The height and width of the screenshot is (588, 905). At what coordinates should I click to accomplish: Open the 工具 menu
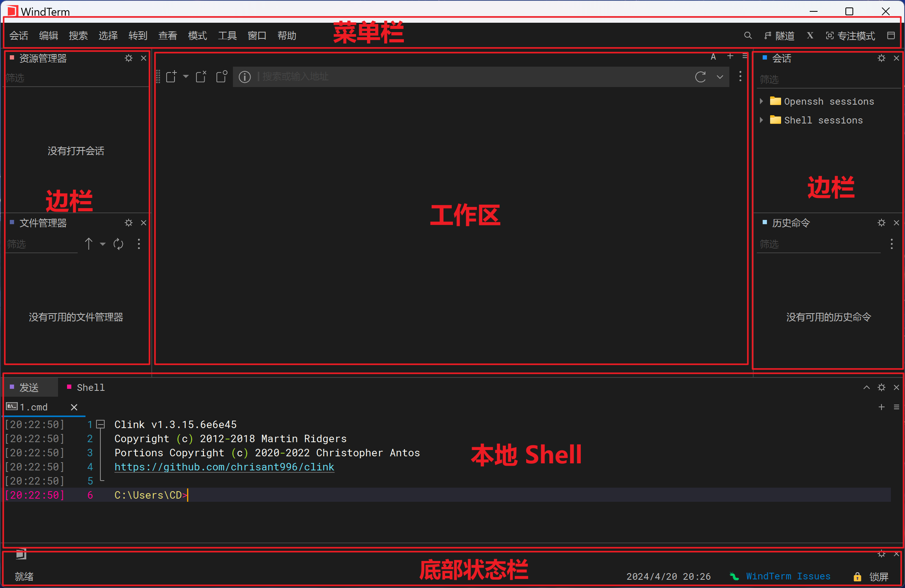tap(227, 36)
